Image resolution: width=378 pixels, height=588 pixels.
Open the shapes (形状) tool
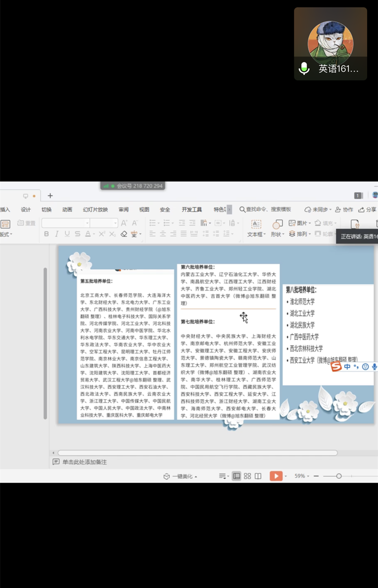point(277,227)
